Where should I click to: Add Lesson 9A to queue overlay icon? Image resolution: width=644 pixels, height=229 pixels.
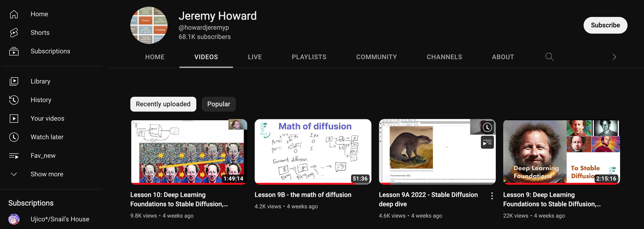tap(487, 142)
